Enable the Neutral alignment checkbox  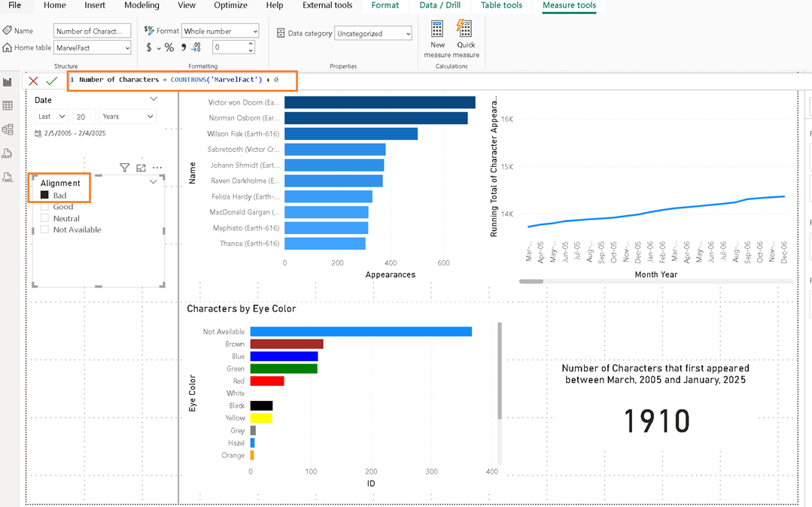(x=44, y=218)
